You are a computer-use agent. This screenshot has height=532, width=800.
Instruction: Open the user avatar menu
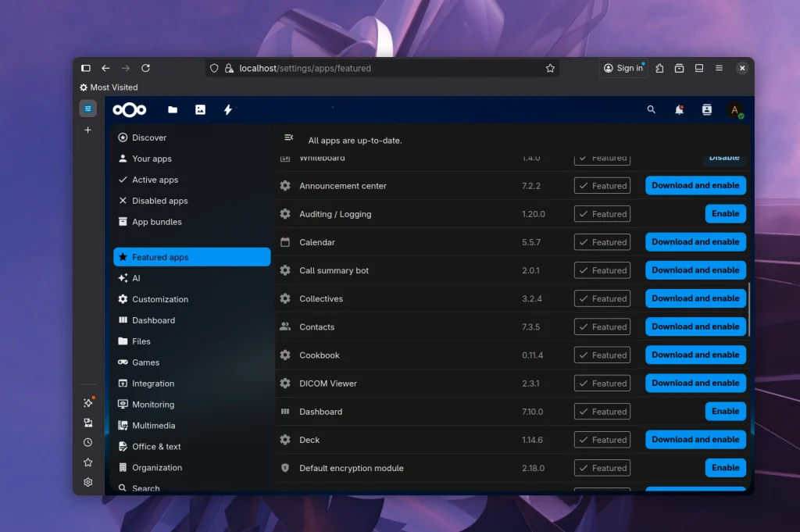[x=734, y=109]
